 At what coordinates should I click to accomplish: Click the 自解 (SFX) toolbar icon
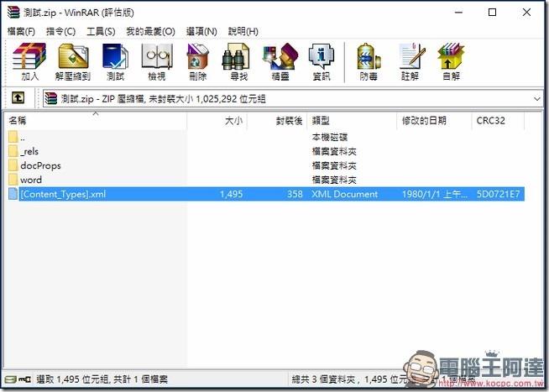[451, 61]
